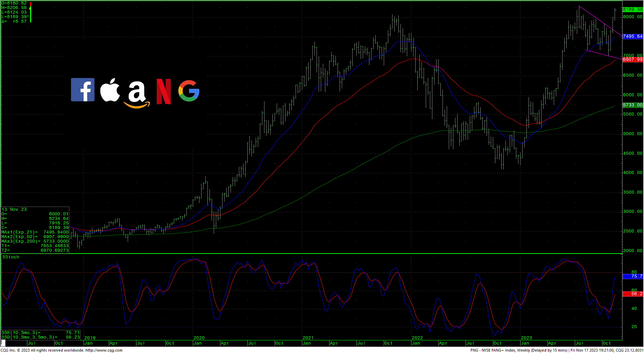Click the blue 75.7 stochastic value tag
The height and width of the screenshot is (353, 644).
pos(632,276)
